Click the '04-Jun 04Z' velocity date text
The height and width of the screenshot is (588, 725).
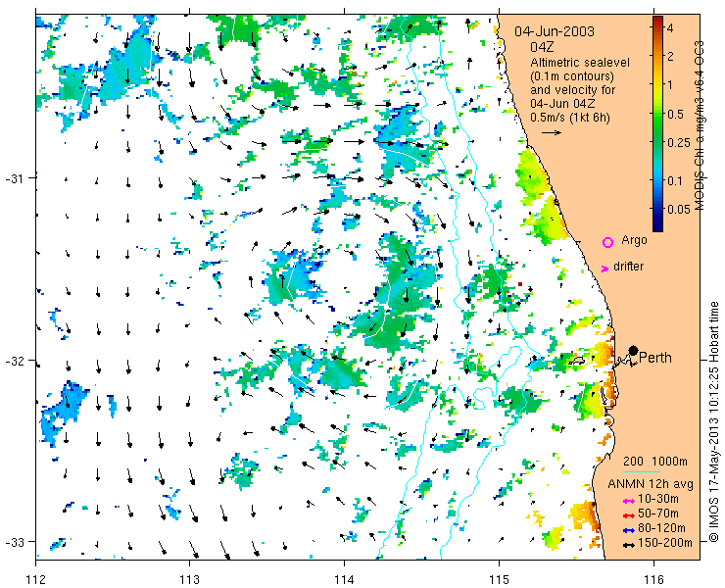(x=562, y=103)
